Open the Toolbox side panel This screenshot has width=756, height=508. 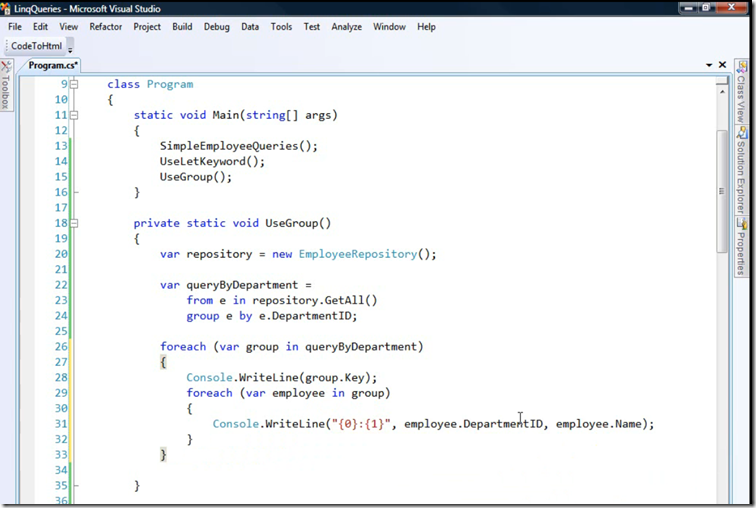pyautogui.click(x=6, y=85)
